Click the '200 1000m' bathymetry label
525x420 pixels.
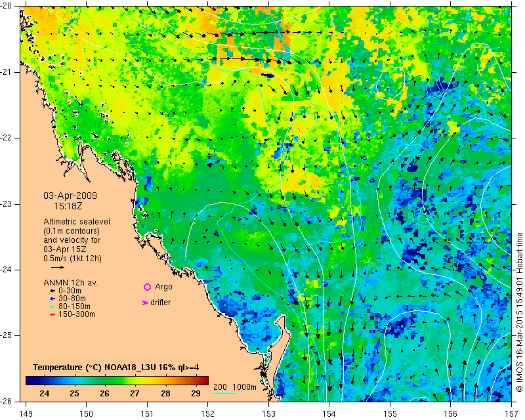tap(235, 387)
